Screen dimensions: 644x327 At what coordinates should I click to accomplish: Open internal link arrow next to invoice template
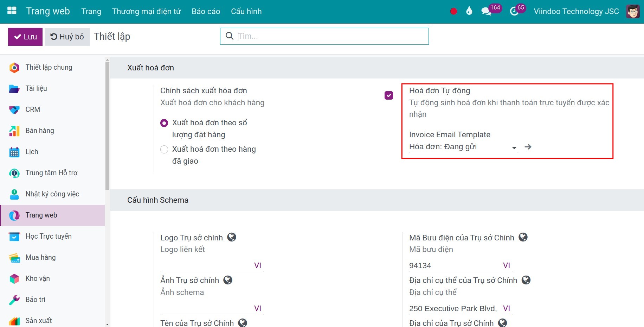pyautogui.click(x=528, y=147)
